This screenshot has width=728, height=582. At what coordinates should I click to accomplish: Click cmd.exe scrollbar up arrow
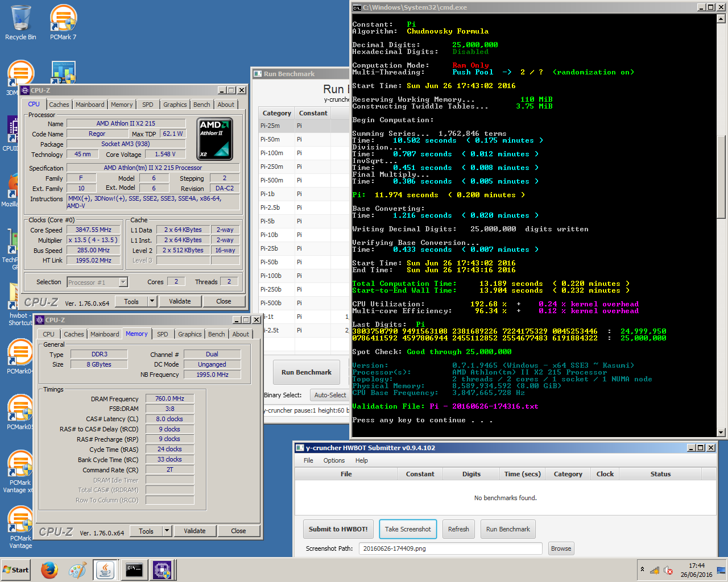[x=721, y=19]
